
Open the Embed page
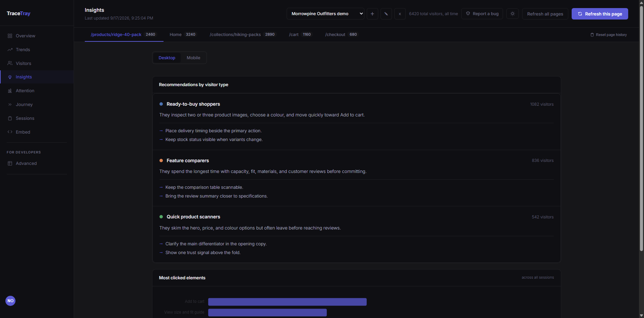pos(37,132)
